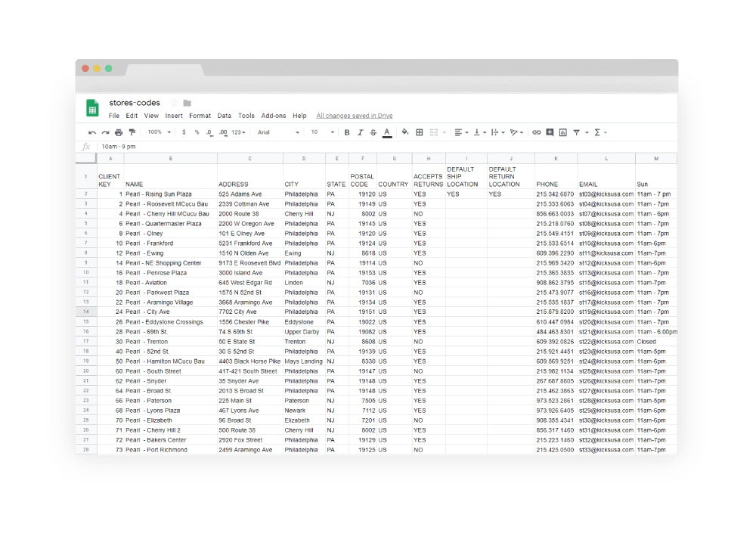Open the Help menu

(299, 116)
